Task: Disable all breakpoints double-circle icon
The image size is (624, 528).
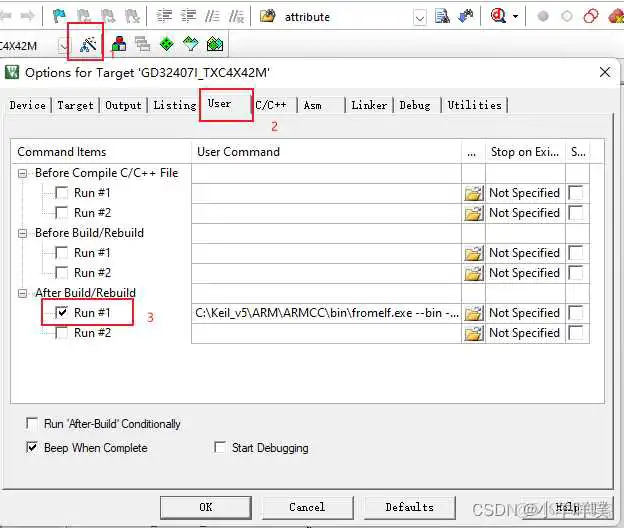Action: (x=591, y=16)
